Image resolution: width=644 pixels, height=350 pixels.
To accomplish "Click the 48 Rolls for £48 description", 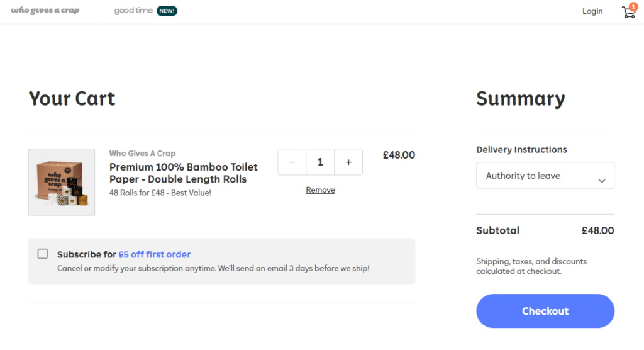I will 160,193.
